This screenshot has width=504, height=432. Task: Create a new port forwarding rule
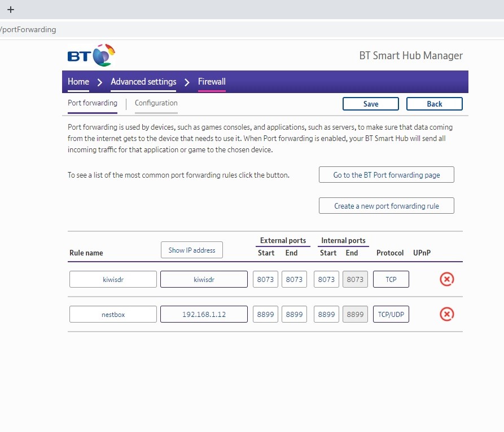386,206
